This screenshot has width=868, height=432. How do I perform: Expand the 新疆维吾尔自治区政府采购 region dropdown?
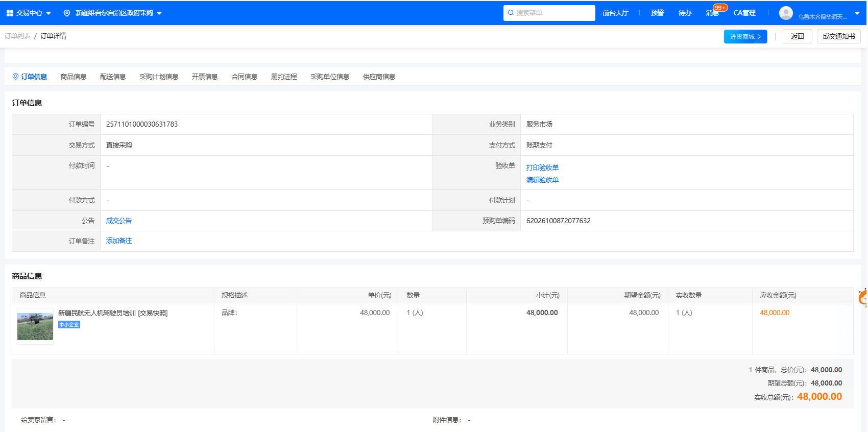point(159,13)
